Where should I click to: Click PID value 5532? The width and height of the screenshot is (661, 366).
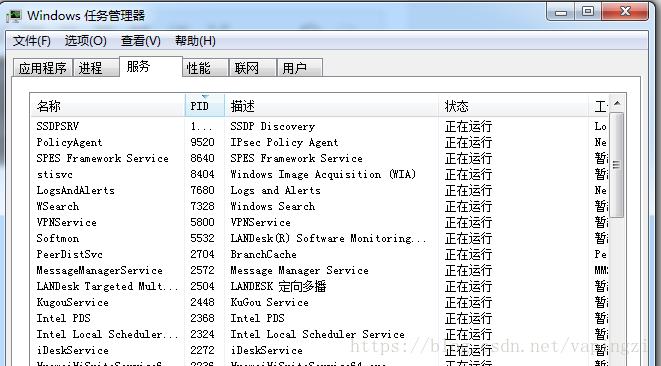click(202, 239)
